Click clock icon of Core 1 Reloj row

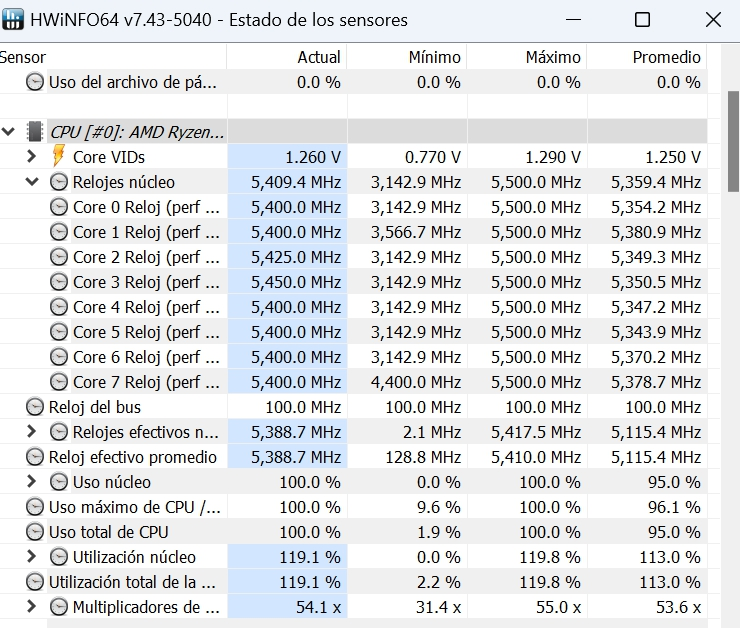coord(59,232)
